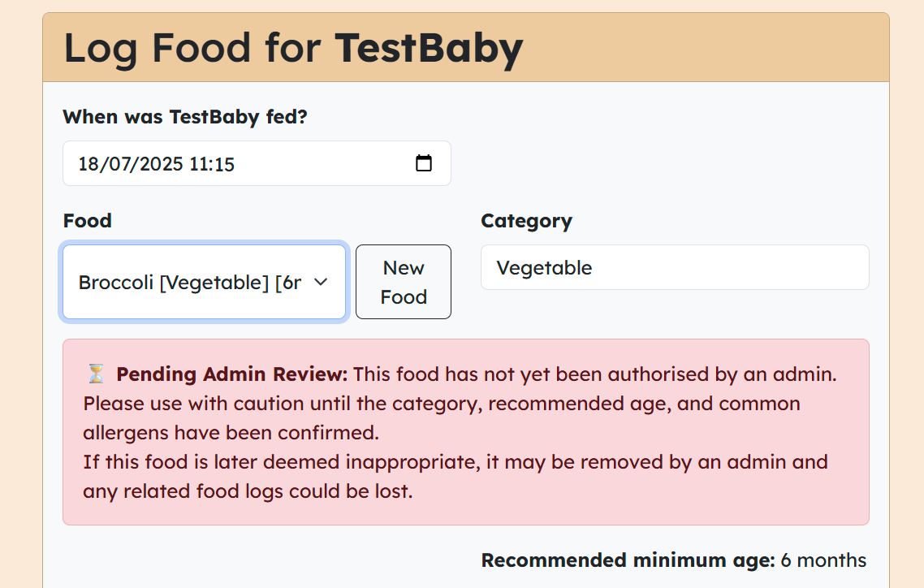Viewport: 924px width, 588px height.
Task: Open the calendar picker icon in date field
Action: pyautogui.click(x=423, y=163)
